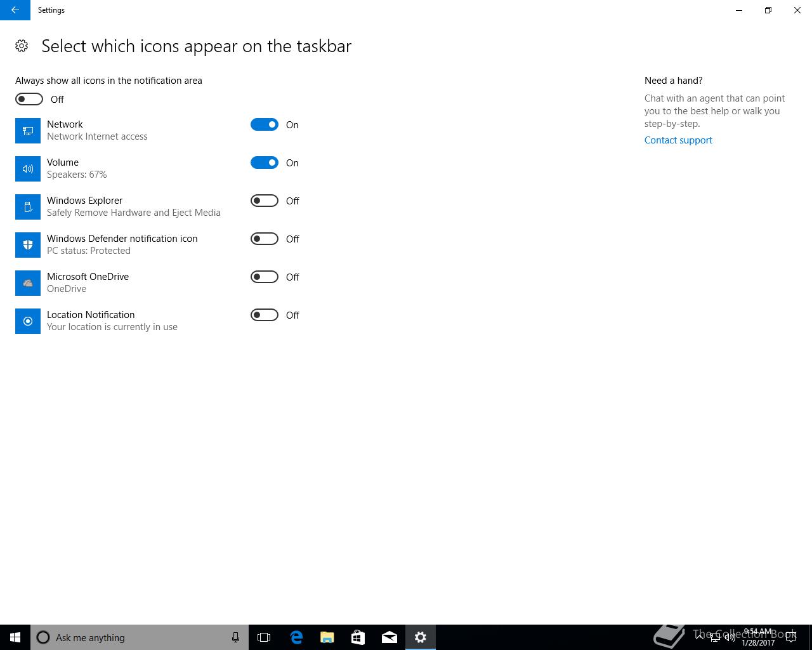Viewport: 812px width, 650px height.
Task: Click the Location Notification icon tile
Action: (x=28, y=321)
